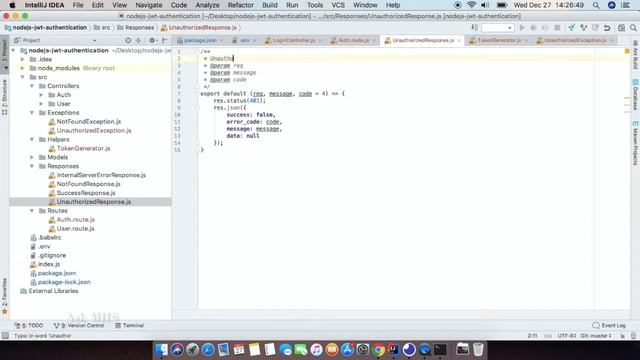Screen dimensions: 640x360
Task: Collapse the Routes folder
Action: click(x=32, y=211)
